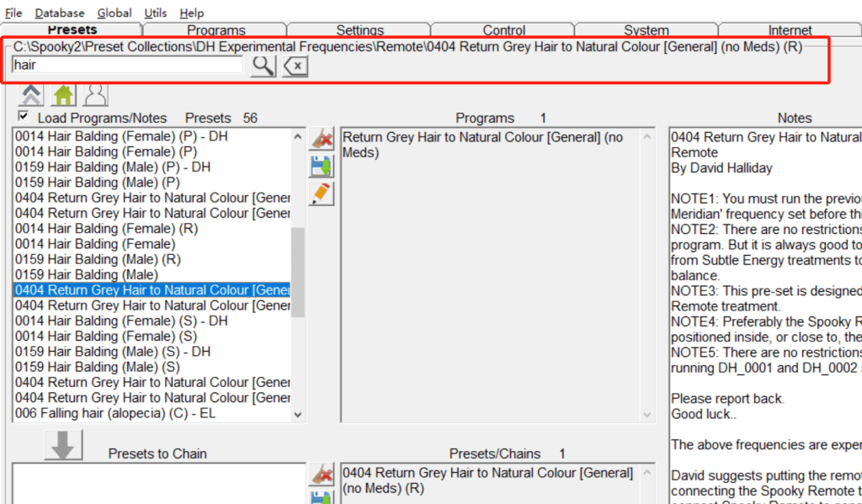Viewport: 862px width, 504px height.
Task: Go up one level with double-chevron icon
Action: (31, 95)
